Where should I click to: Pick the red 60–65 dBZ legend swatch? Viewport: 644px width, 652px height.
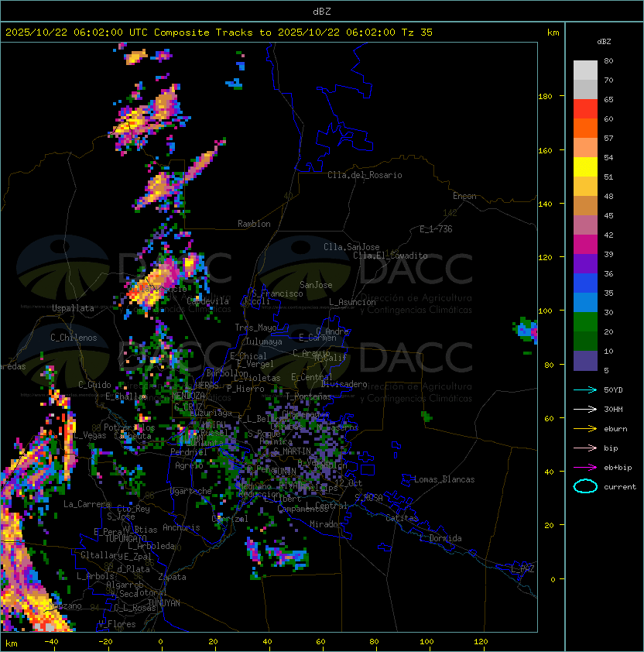585,109
